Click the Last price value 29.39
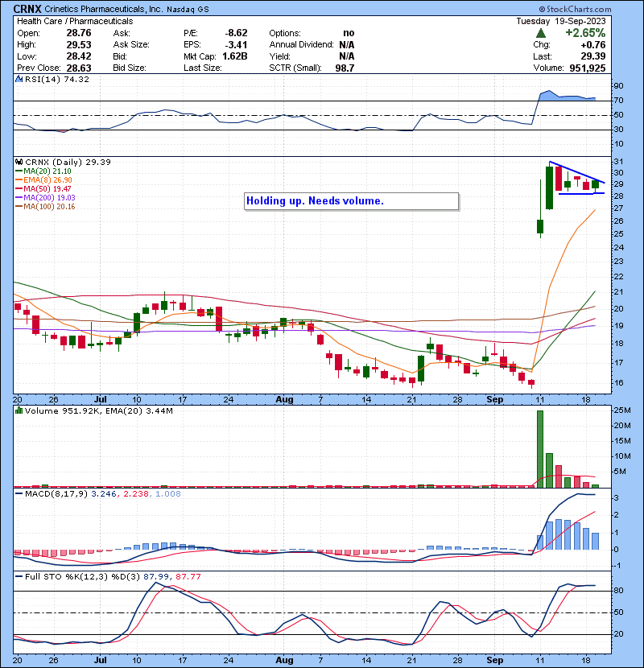Screen dimensions: 644x668 tap(593, 56)
